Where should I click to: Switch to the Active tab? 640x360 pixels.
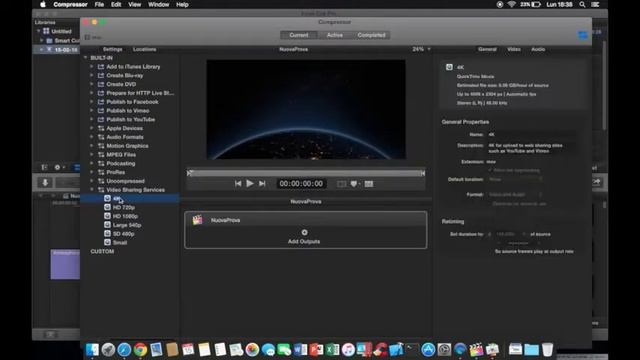click(x=335, y=35)
